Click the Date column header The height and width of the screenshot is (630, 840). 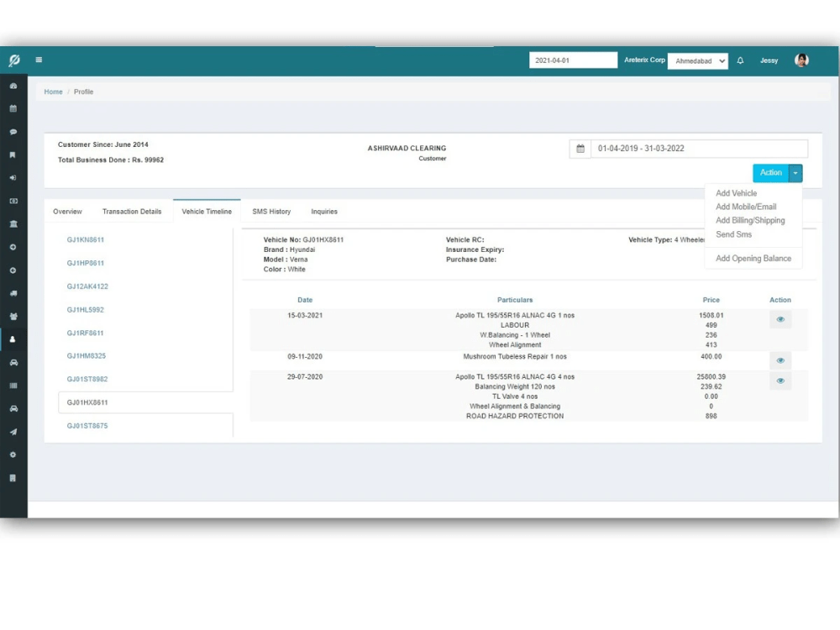[x=305, y=300]
